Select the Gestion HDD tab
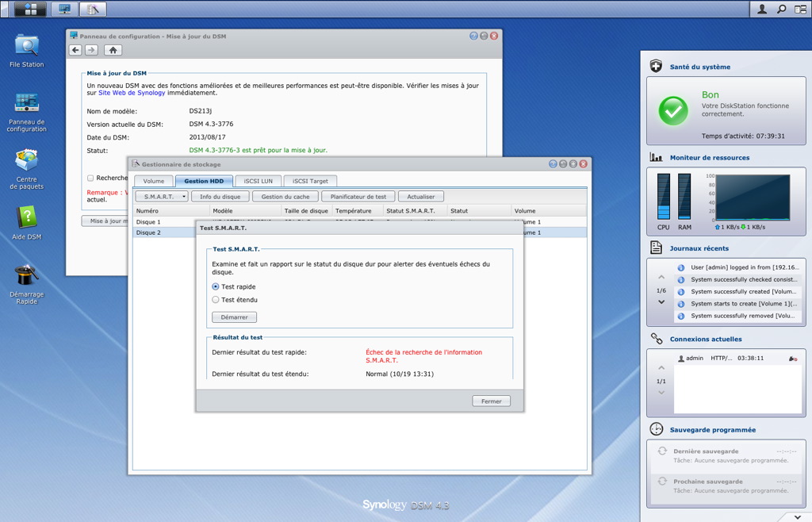The image size is (812, 522). pyautogui.click(x=204, y=181)
